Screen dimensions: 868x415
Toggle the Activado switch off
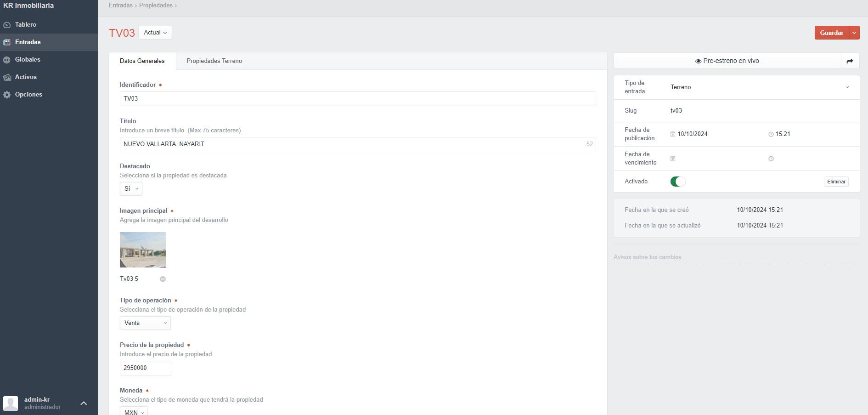coord(678,182)
